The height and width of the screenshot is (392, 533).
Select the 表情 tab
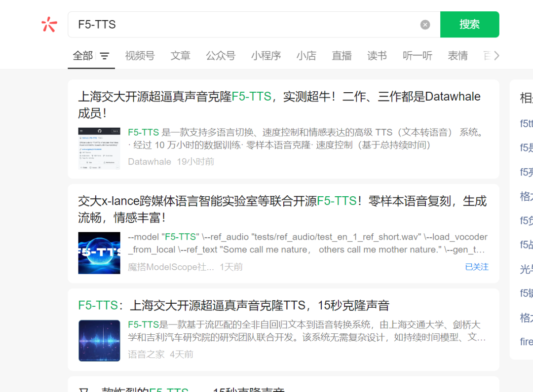click(x=457, y=56)
